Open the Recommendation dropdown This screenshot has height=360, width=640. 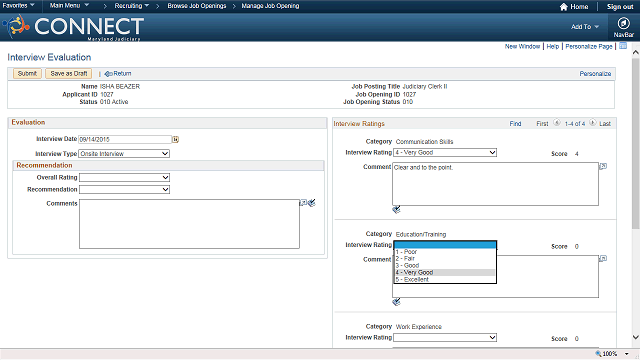(124, 189)
